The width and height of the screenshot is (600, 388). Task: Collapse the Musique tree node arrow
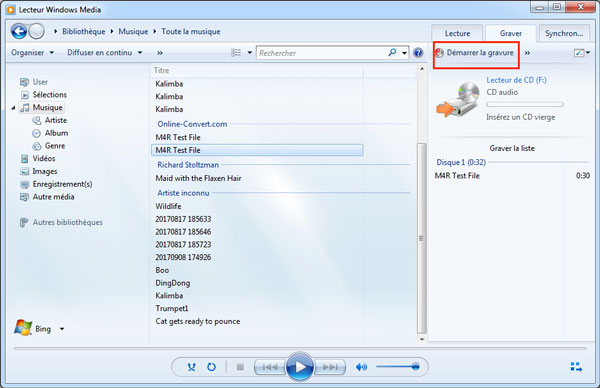pyautogui.click(x=13, y=108)
